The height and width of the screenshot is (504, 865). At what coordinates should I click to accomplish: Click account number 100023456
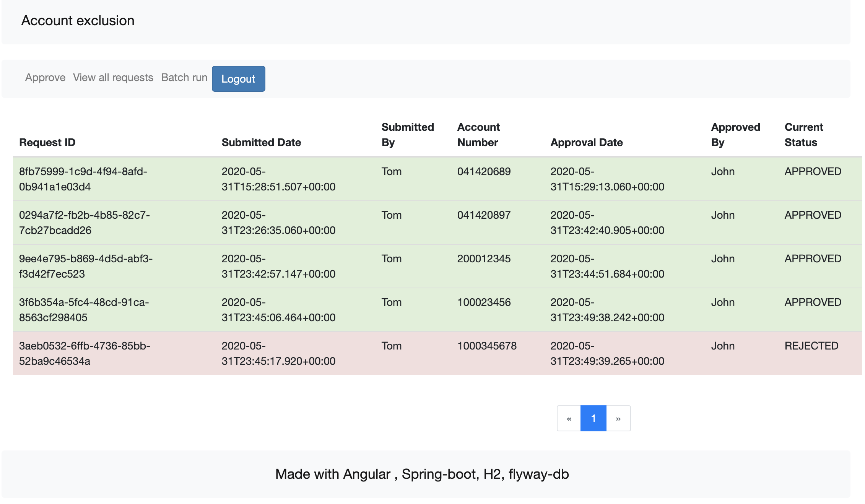point(484,302)
